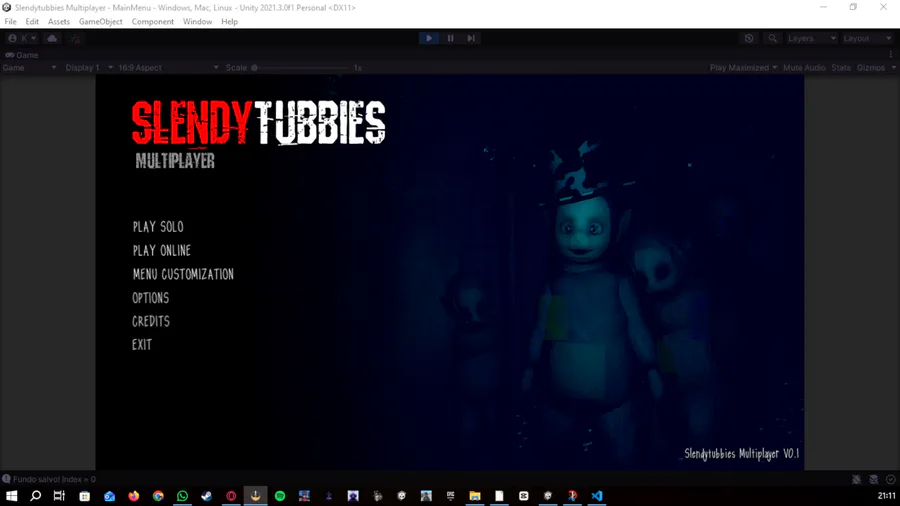Open Visual Studio Code from the taskbar

[x=597, y=496]
